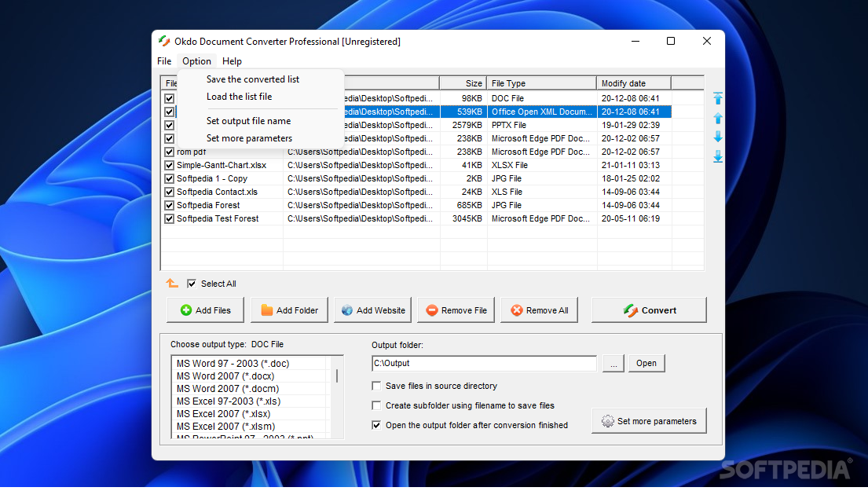Disable Open the output folder after conversion
The width and height of the screenshot is (868, 491).
click(376, 425)
